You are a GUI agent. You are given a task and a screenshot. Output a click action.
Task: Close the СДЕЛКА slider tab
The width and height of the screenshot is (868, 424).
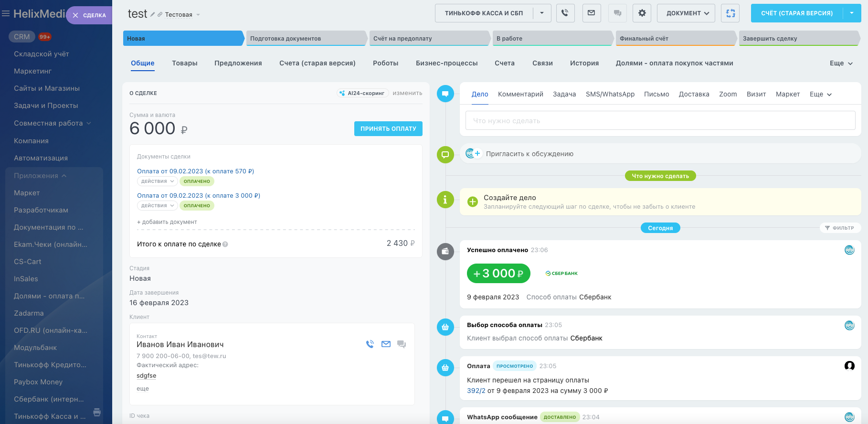click(x=75, y=15)
